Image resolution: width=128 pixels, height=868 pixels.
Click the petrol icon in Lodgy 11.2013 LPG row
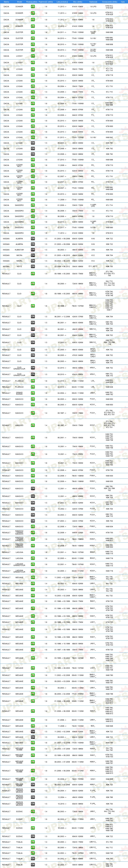(33, 56)
